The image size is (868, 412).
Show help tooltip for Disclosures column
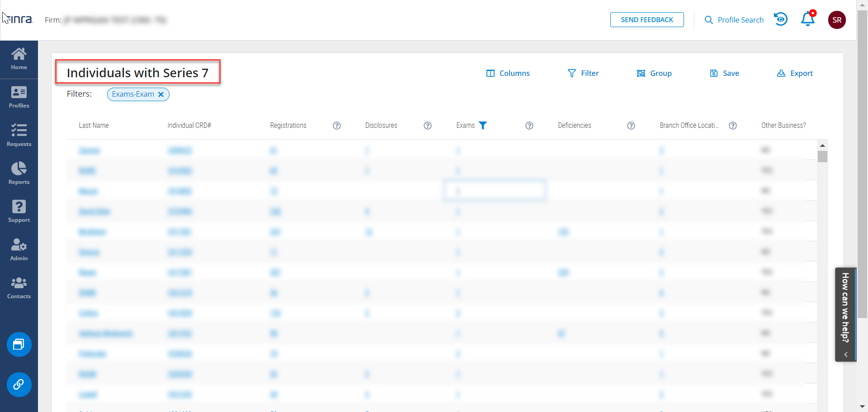(428, 126)
